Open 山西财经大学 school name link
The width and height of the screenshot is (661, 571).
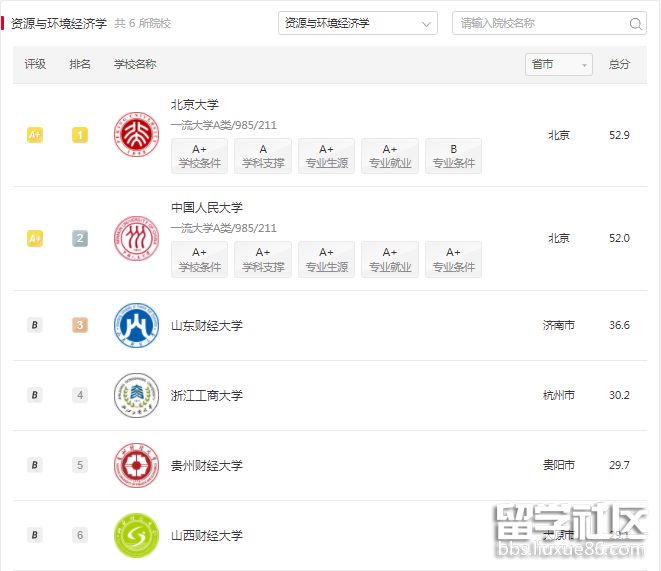pyautogui.click(x=207, y=536)
